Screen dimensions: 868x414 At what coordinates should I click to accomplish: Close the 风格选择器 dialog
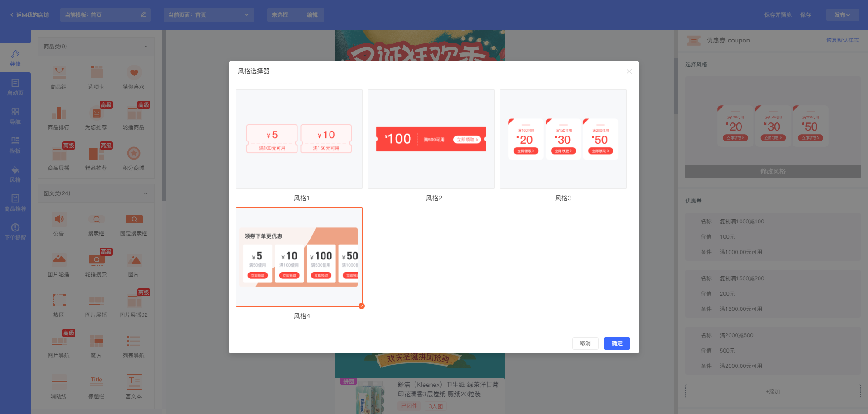629,71
